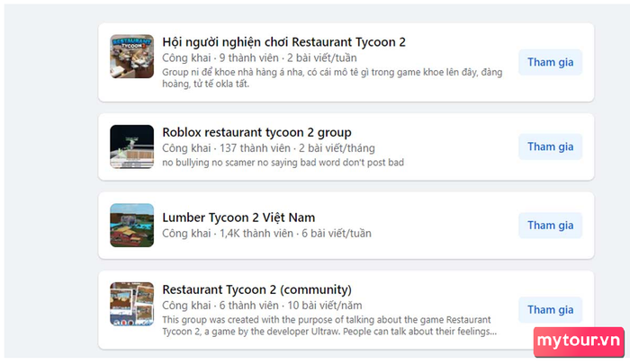
Task: Open the Restaurant Tycoon 2 (community) collage avatar
Action: point(131,304)
